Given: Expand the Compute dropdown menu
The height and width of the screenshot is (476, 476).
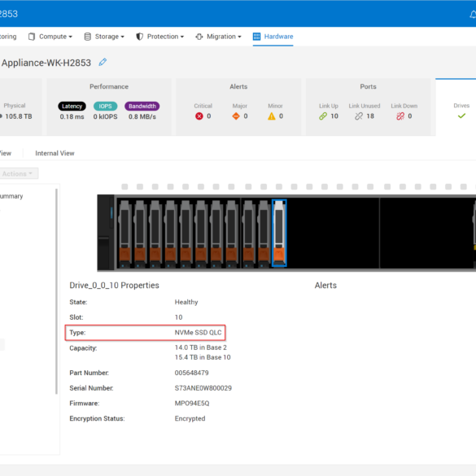Looking at the screenshot, I should pos(50,37).
